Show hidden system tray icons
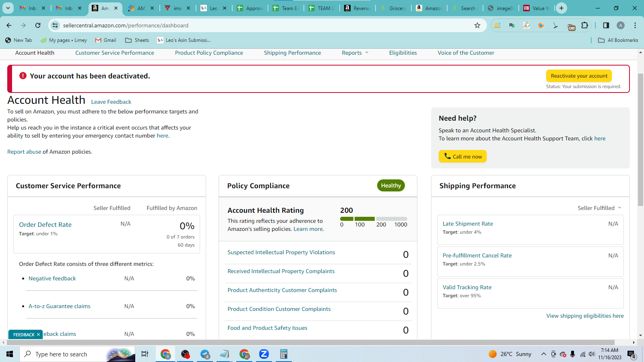Viewport: 644px width, 362px height. pos(544,354)
